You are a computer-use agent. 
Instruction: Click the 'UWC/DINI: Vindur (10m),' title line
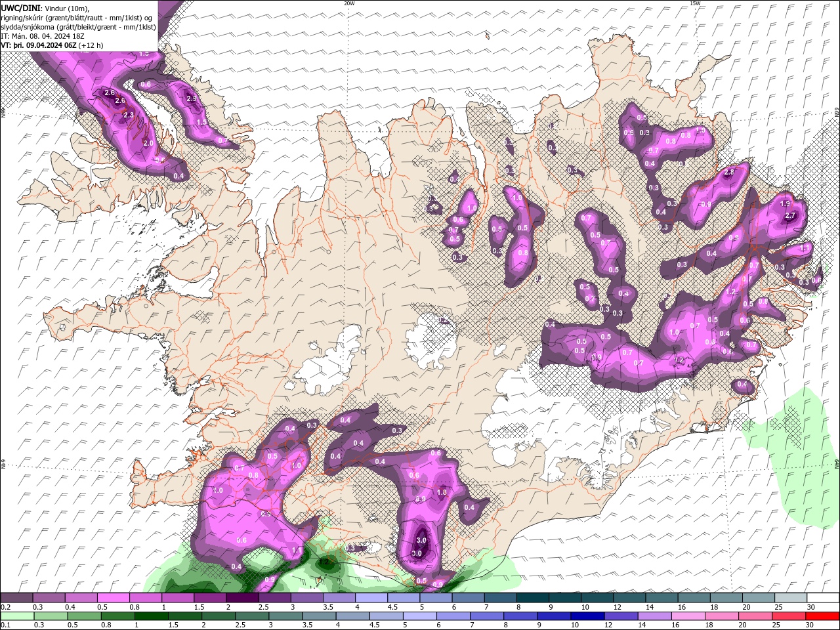click(x=45, y=9)
